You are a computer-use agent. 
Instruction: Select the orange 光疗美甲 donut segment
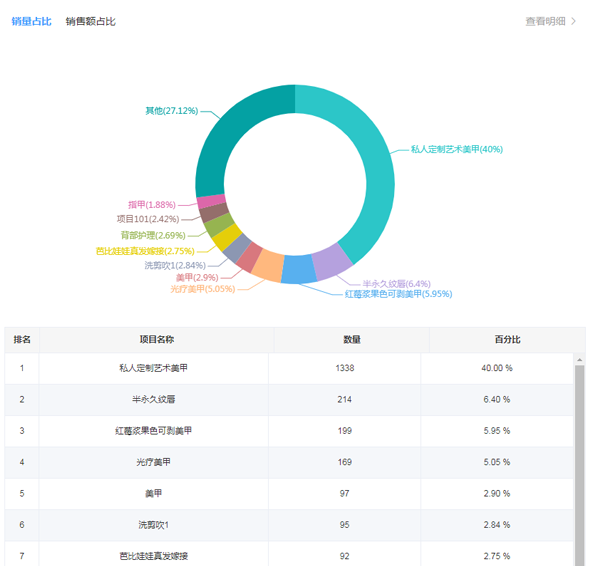pos(268,265)
